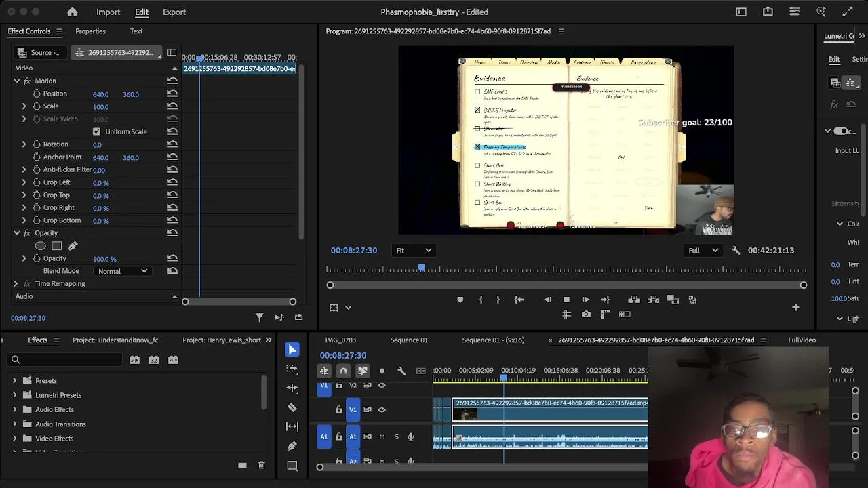This screenshot has height=488, width=868.
Task: Click the Program monitor playhead on scrub bar
Action: tap(421, 268)
